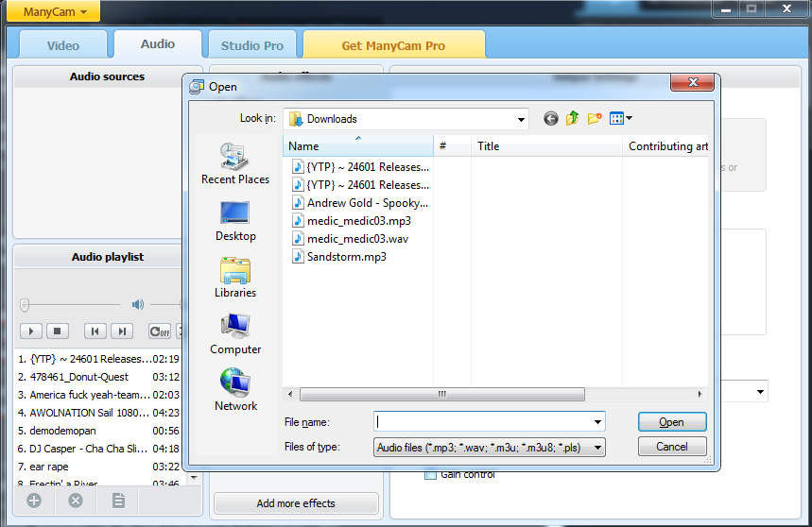Click Add more effects button
Viewport: 812px width, 527px height.
click(296, 503)
